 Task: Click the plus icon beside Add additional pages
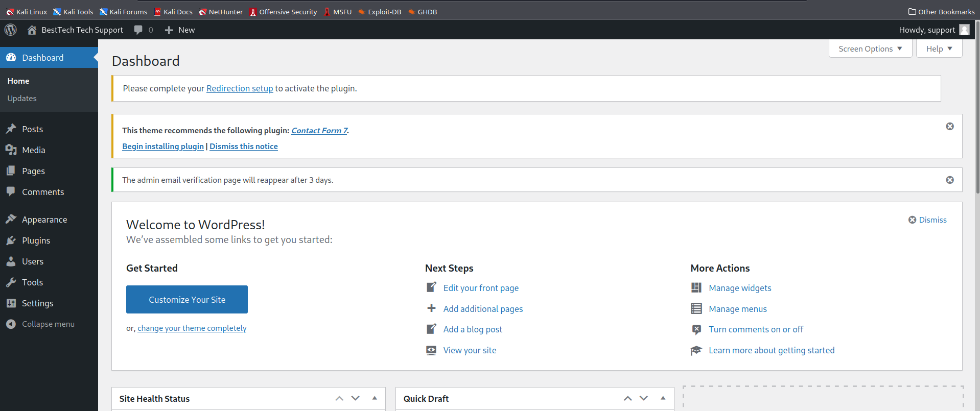click(431, 308)
